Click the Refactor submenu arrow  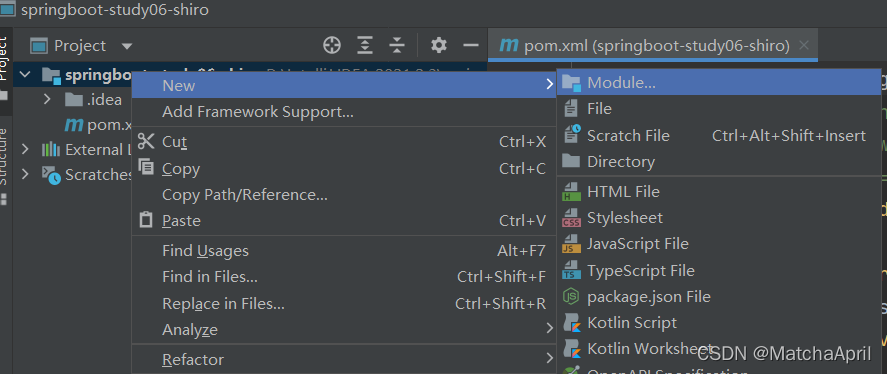[549, 358]
